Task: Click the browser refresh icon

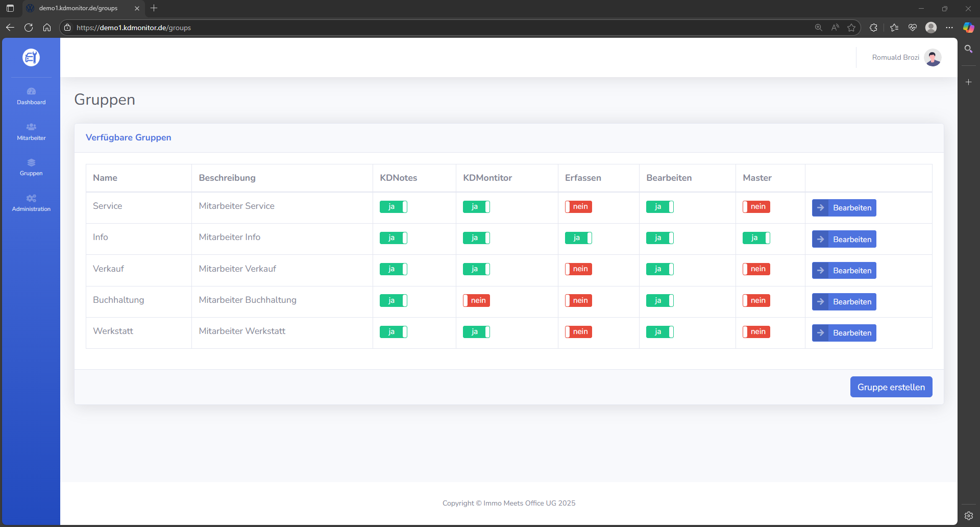Action: (x=29, y=28)
